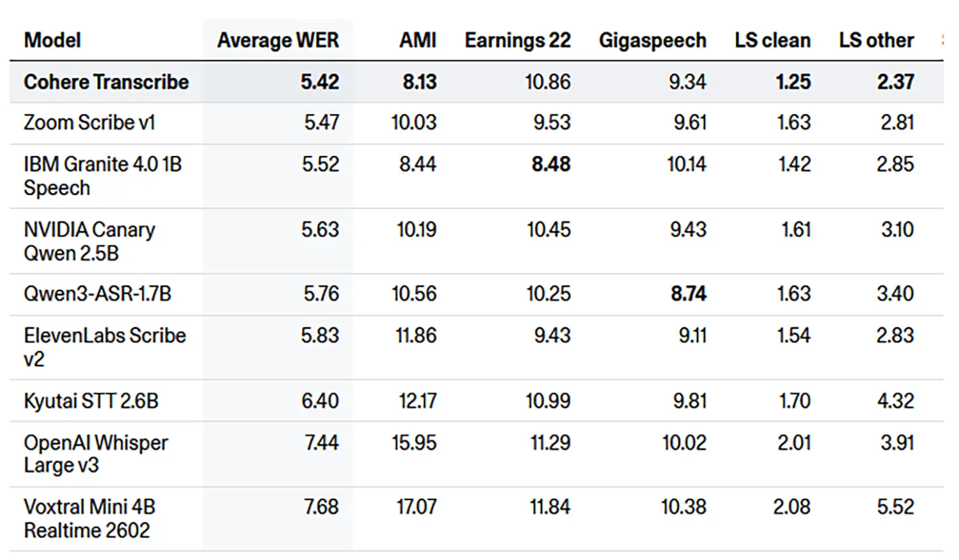This screenshot has height=560, width=959.
Task: Click the Average WER column header
Action: [277, 40]
